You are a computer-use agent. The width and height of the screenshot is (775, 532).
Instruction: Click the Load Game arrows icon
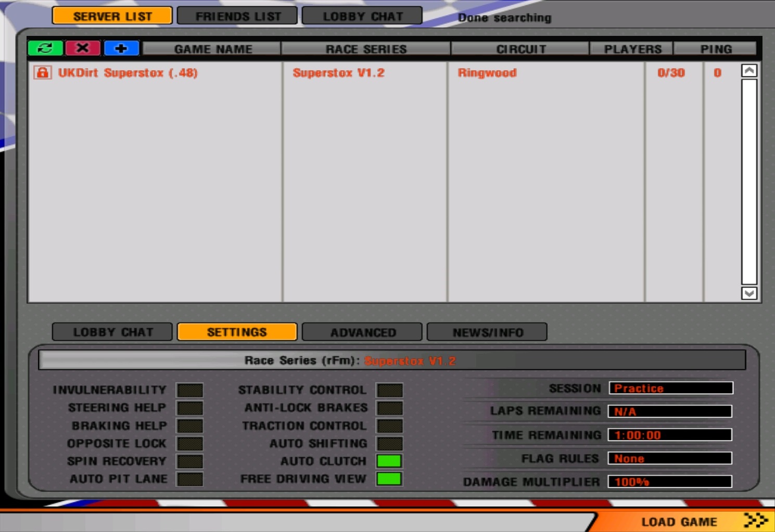coord(756,521)
